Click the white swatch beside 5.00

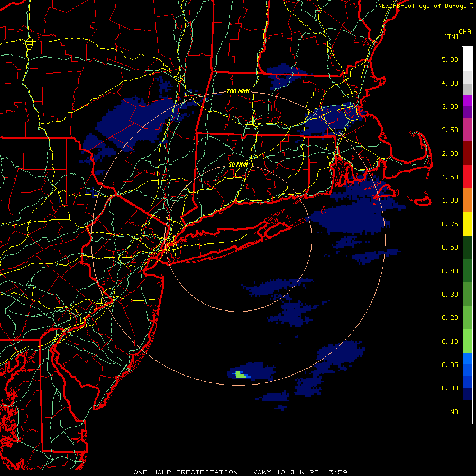tap(467, 59)
